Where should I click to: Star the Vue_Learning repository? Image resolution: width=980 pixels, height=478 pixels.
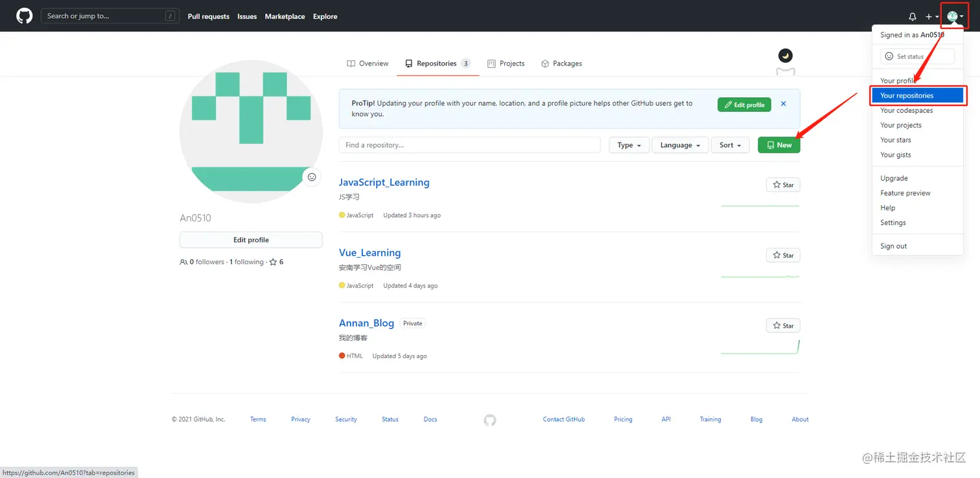783,255
